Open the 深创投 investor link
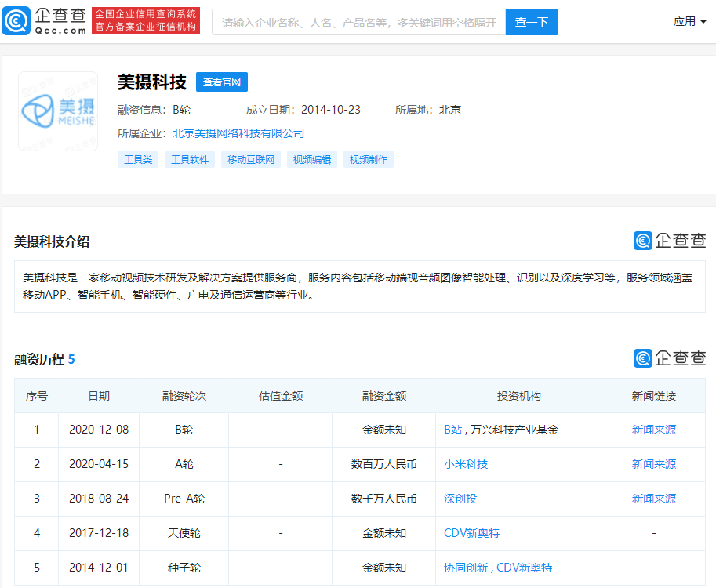Image resolution: width=716 pixels, height=588 pixels. (x=460, y=499)
